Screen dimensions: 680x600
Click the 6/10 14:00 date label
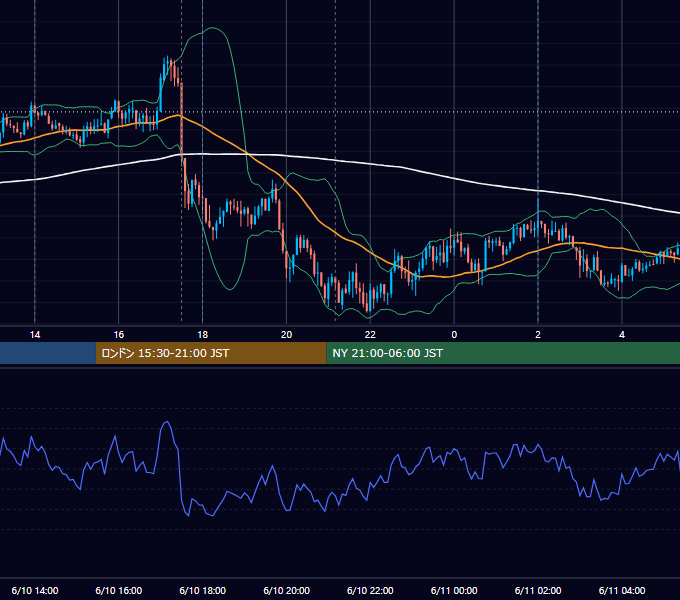(35, 590)
